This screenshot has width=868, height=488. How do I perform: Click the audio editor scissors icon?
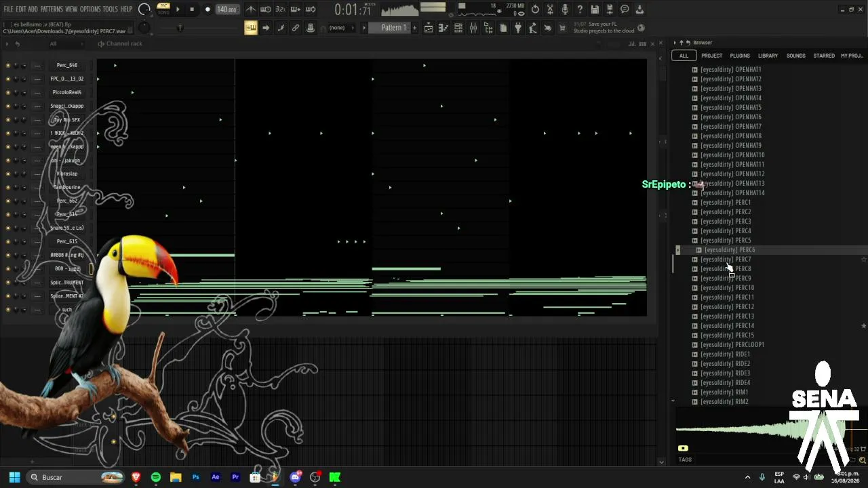(x=550, y=9)
